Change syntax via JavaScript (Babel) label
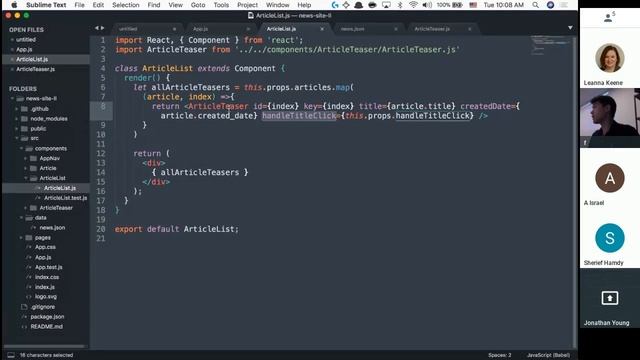The height and width of the screenshot is (360, 640). [x=548, y=355]
